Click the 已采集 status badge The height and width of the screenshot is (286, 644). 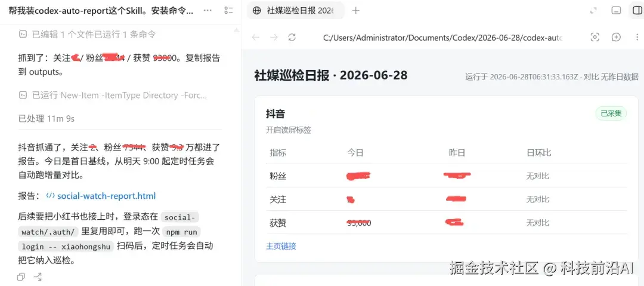pos(611,114)
